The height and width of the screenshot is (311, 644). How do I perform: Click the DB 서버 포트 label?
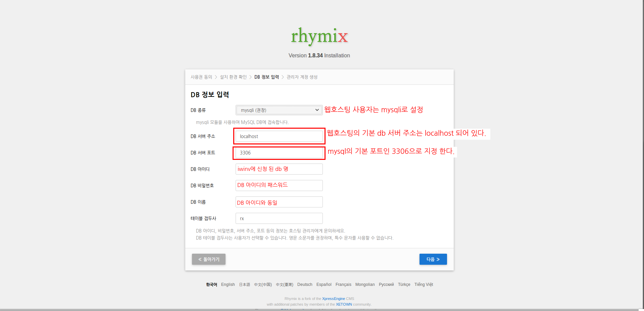click(203, 153)
